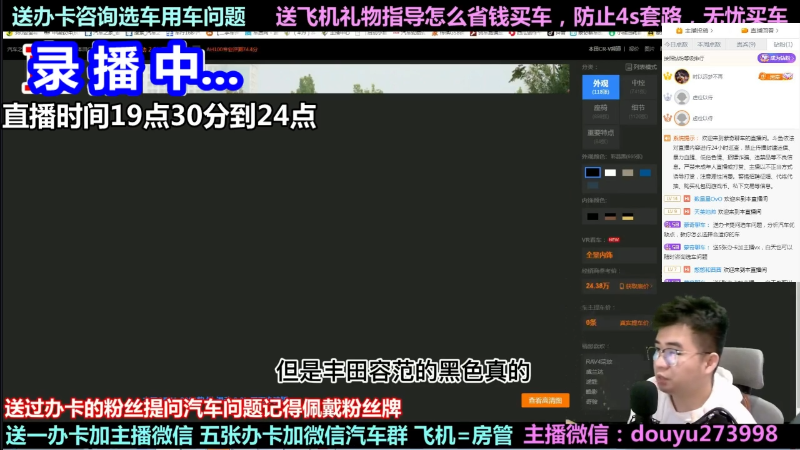
Task: Open the 钻粉 diamond fans tab
Action: click(783, 45)
